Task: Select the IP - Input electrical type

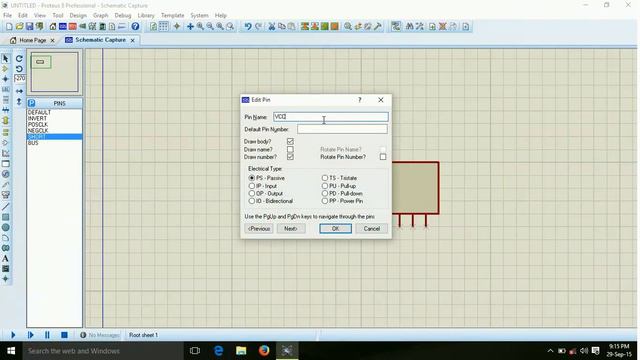Action: click(252, 186)
